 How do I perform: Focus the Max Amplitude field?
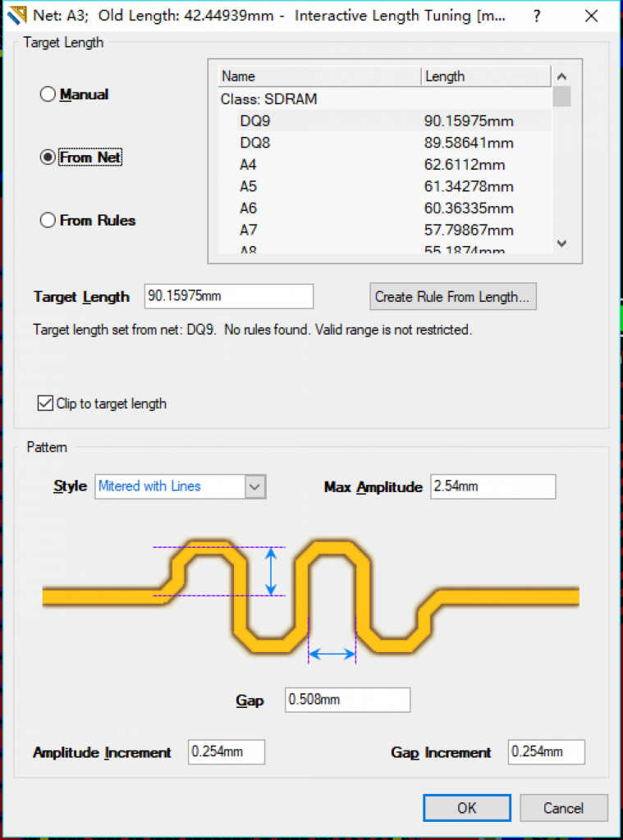492,486
